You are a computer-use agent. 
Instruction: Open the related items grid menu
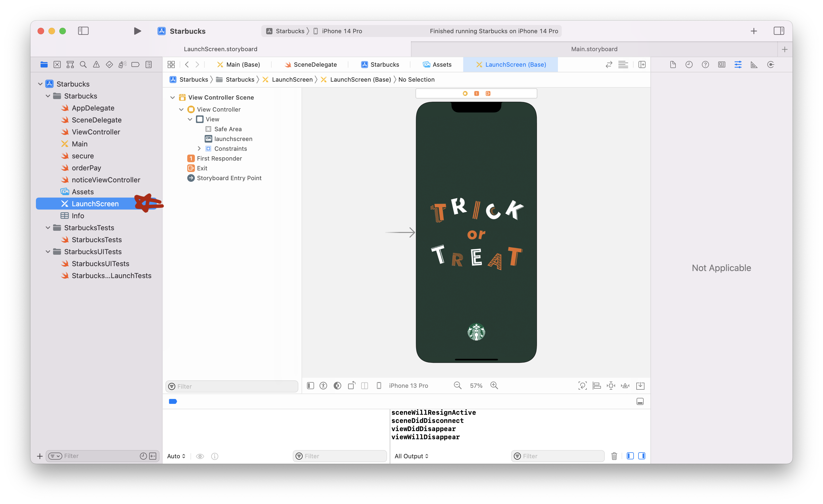171,64
